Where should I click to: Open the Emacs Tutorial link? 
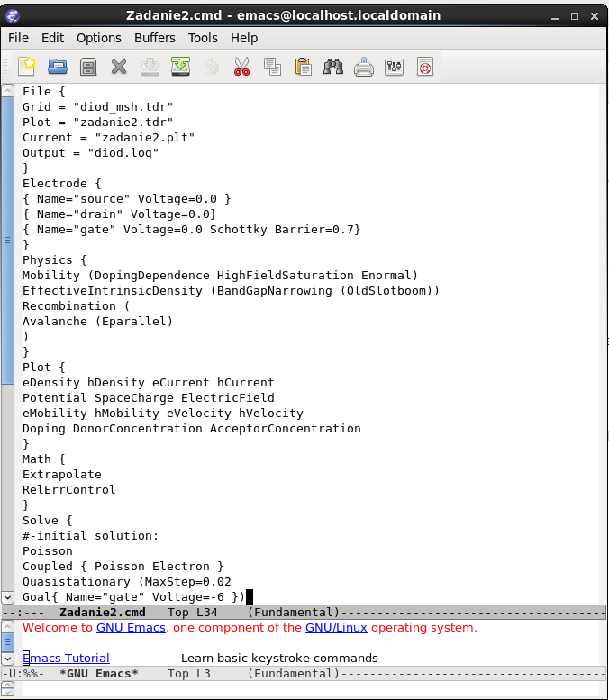(x=66, y=658)
